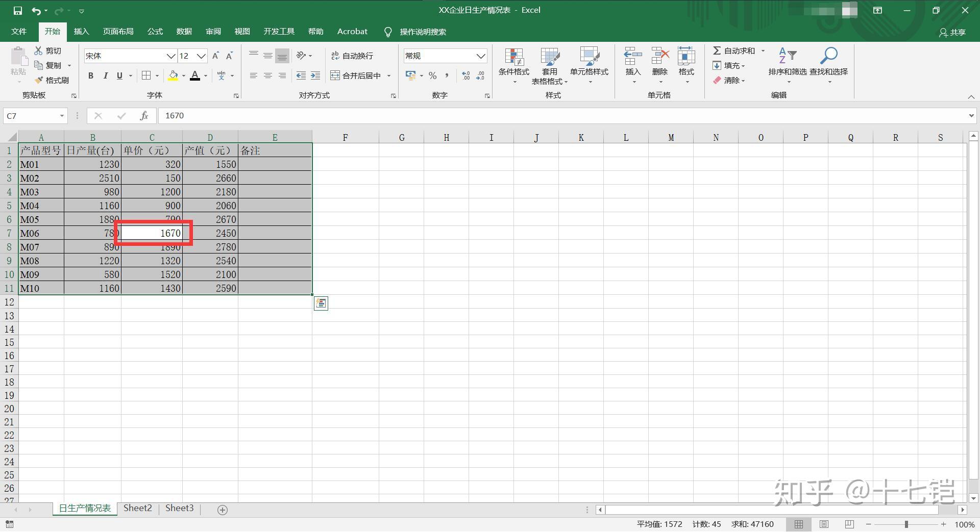Add a new sheet with the plus icon
The width and height of the screenshot is (980, 532).
[x=223, y=510]
